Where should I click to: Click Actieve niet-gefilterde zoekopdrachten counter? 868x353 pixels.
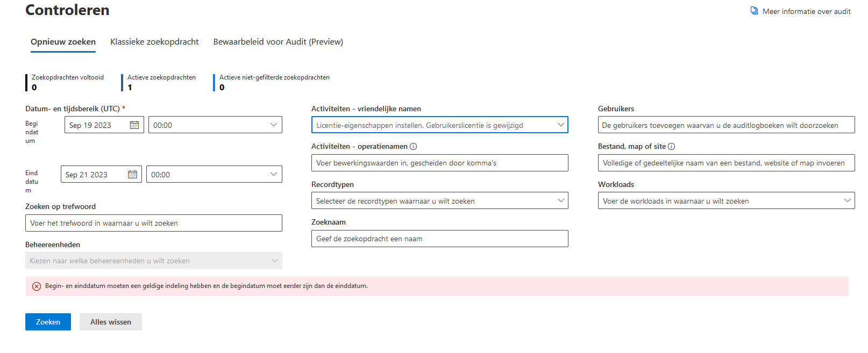[x=272, y=82]
